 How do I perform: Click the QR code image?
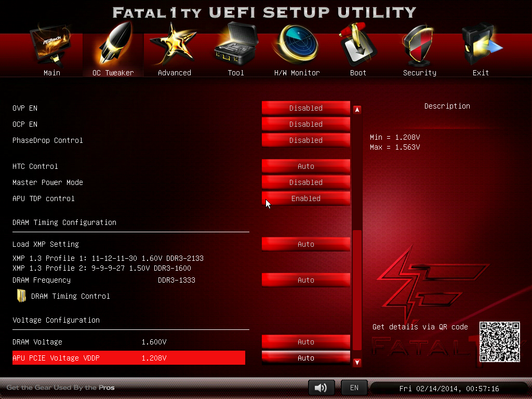pyautogui.click(x=499, y=342)
